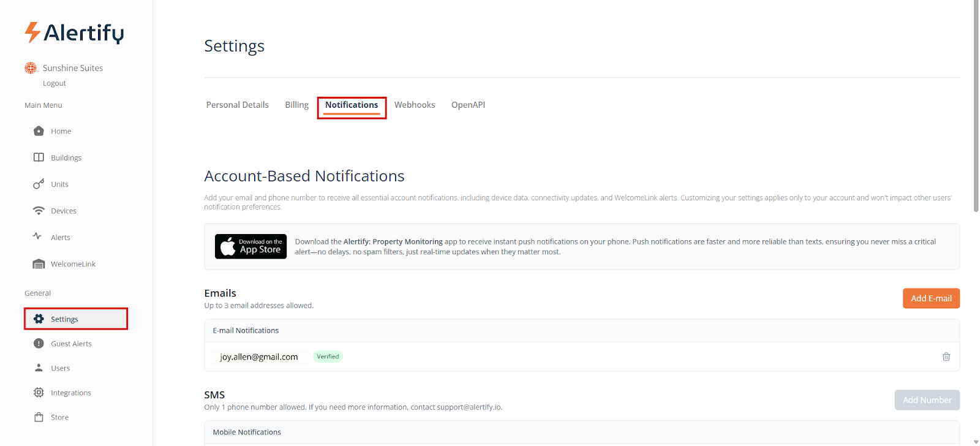Click the joy.allen@gmail.com email field
Screen dimensions: 980x446
(259, 357)
